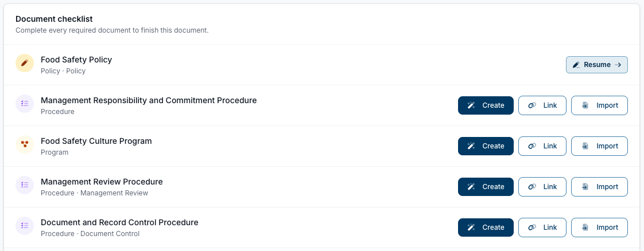Open the Food Safety Policy title
Screen dimensions: 644x251
click(x=76, y=60)
